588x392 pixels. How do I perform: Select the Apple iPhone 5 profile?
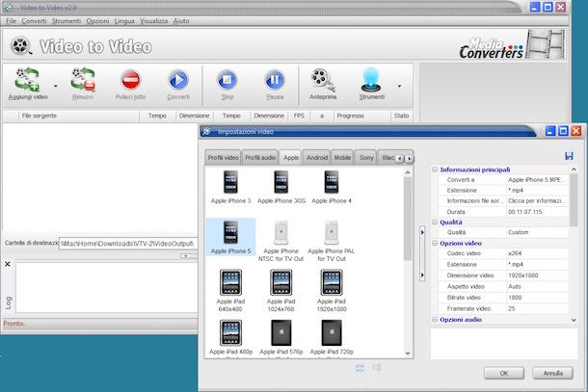230,237
